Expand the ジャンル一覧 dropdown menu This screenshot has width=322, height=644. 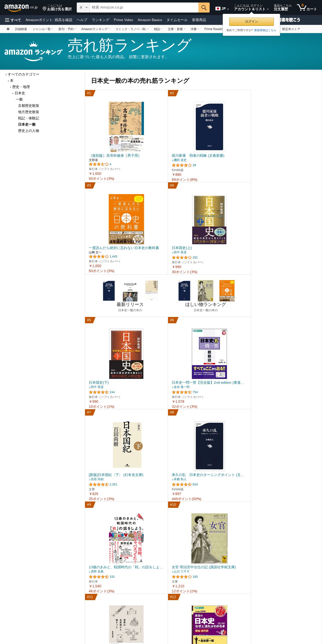pyautogui.click(x=43, y=29)
